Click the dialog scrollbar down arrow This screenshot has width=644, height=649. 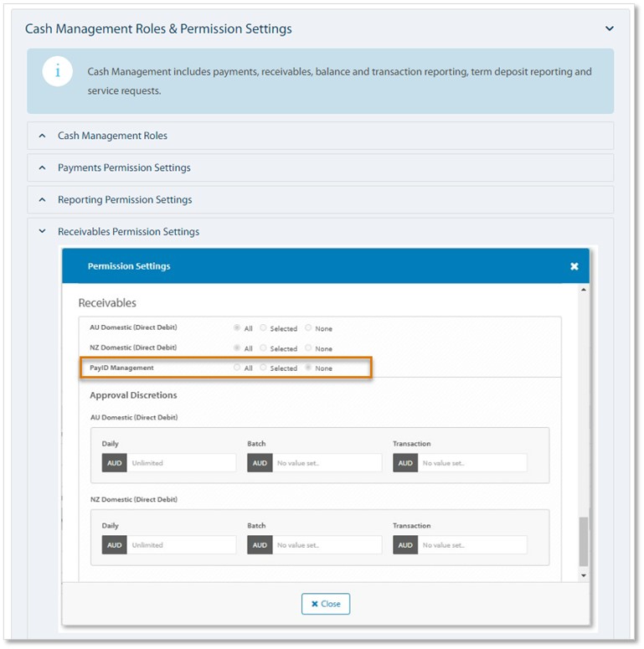584,576
